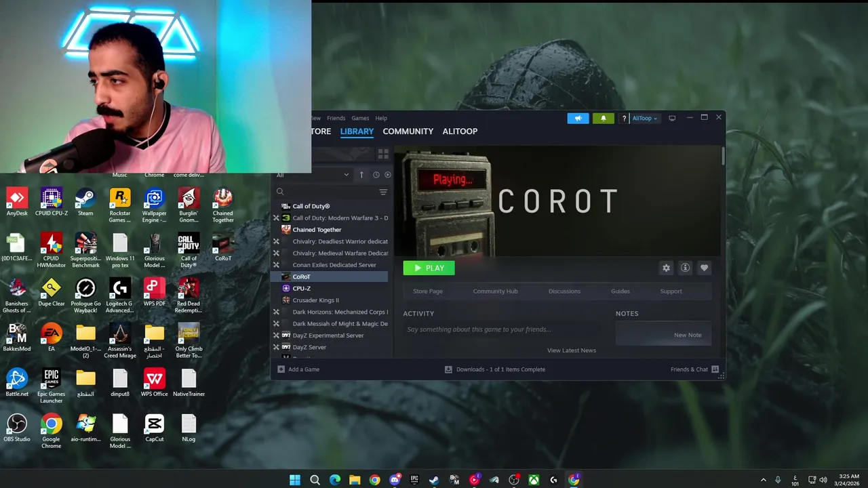The width and height of the screenshot is (868, 488).
Task: Switch Steam to Big Picture mode icon
Action: coord(672,118)
